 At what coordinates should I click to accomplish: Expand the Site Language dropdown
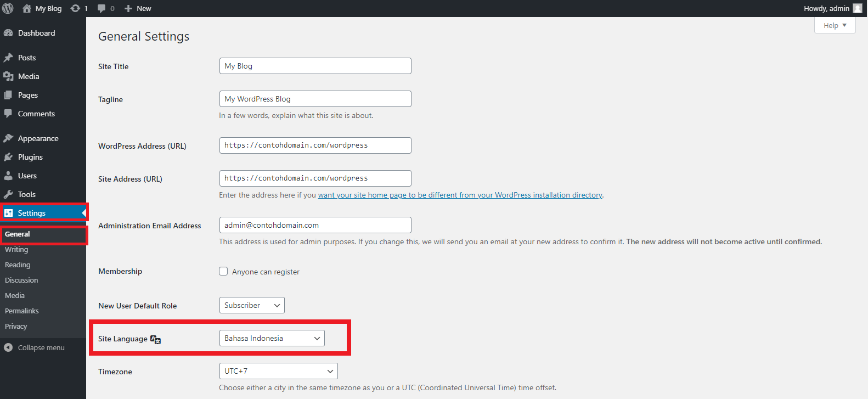(272, 338)
